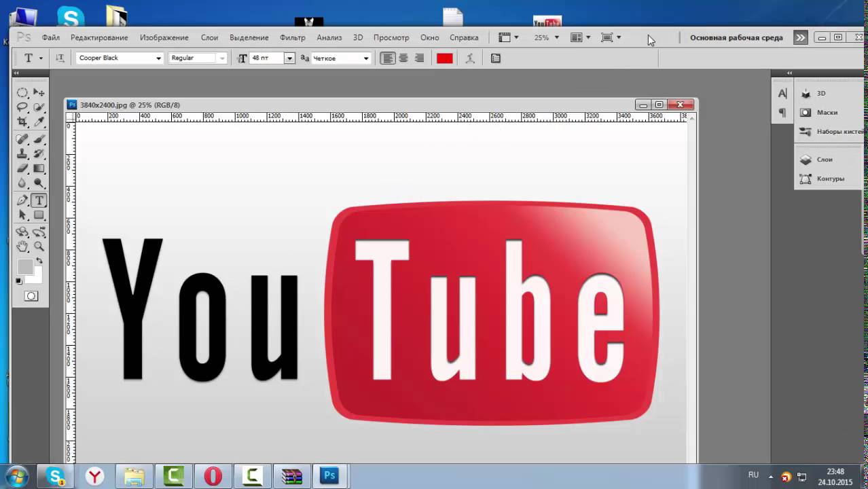Select the Elliptical Marquee tool
The height and width of the screenshot is (489, 868).
pos(22,92)
